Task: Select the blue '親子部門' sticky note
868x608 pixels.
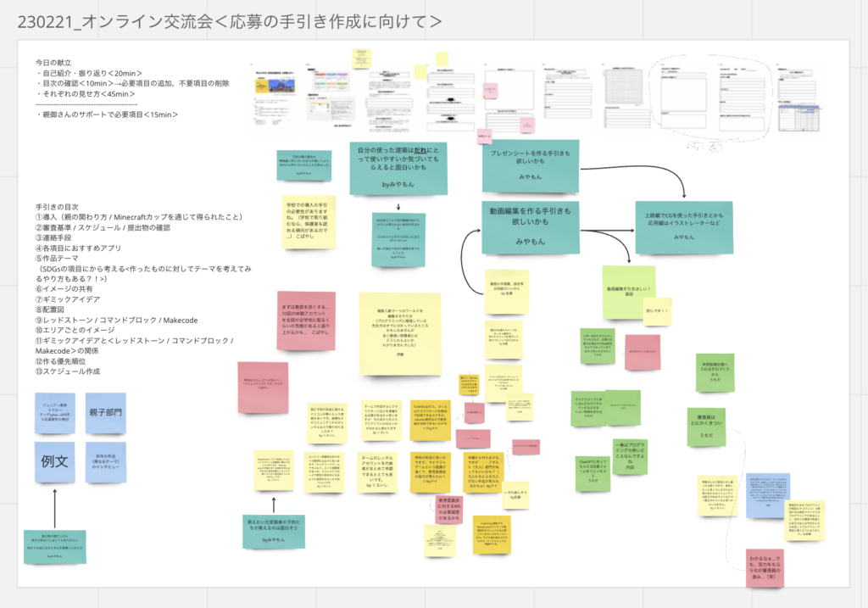Action: point(105,412)
